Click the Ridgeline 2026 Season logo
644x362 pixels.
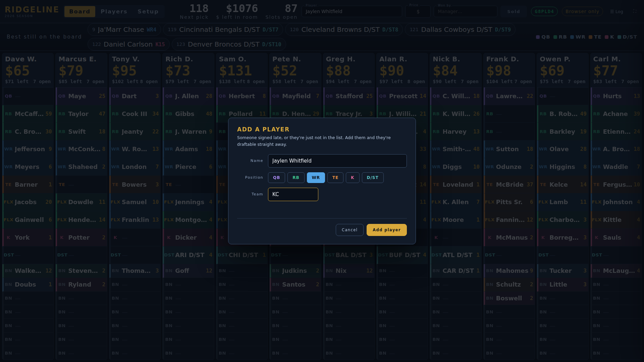coord(32,11)
